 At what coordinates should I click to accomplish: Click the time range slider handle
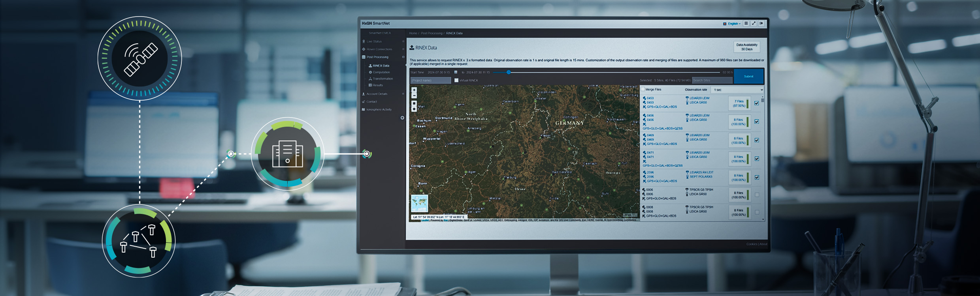[x=509, y=72]
